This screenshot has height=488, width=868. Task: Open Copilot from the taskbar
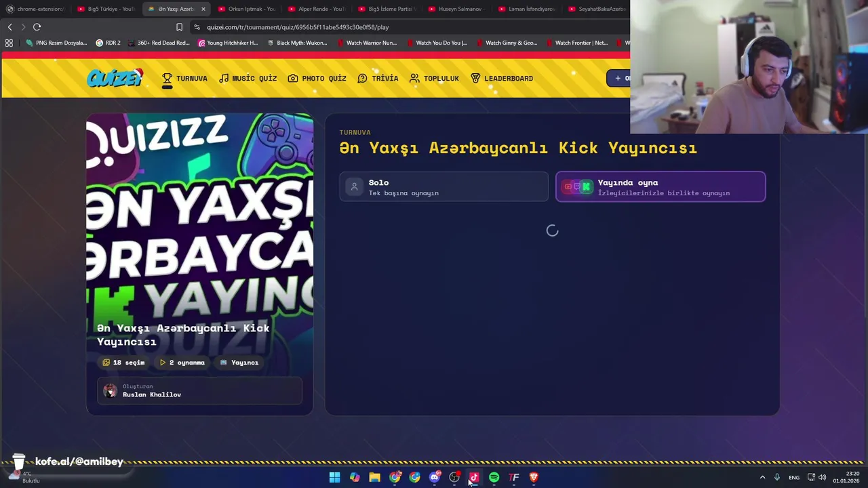(x=355, y=477)
